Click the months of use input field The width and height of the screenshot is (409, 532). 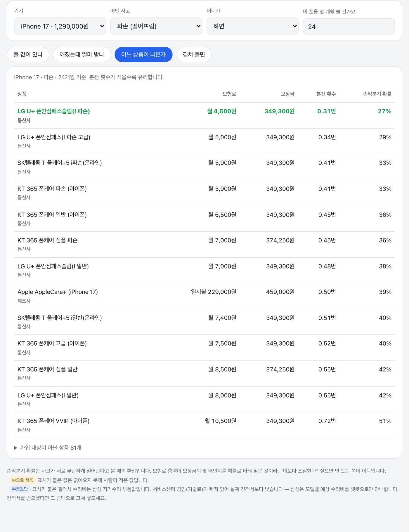(349, 27)
